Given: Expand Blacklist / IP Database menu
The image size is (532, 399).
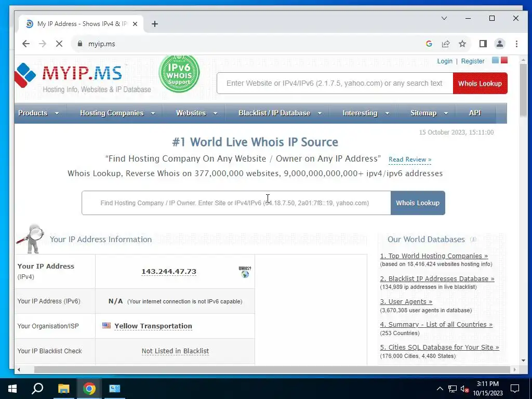Looking at the screenshot, I should (280, 113).
